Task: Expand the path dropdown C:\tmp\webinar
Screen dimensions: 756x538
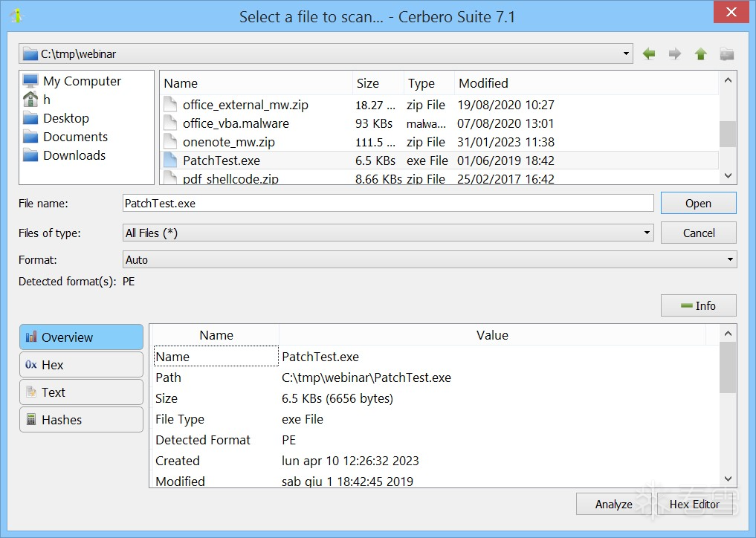Action: click(626, 54)
